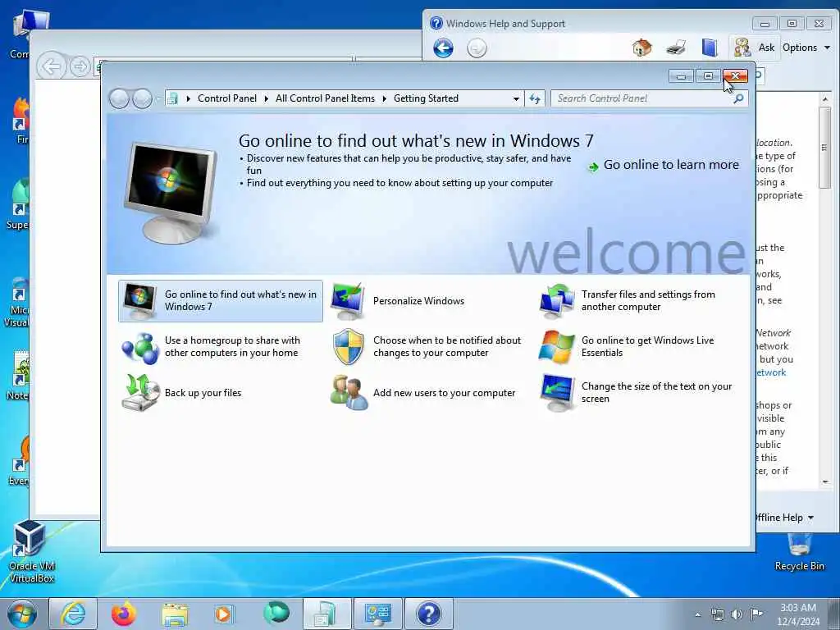
Task: Open 'Go online to find out what's new' item
Action: click(x=220, y=300)
